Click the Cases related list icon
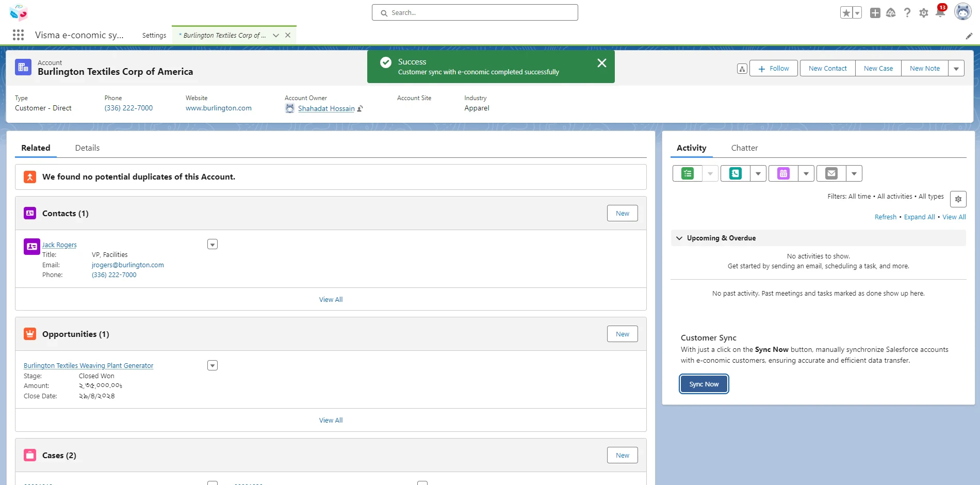 coord(30,455)
